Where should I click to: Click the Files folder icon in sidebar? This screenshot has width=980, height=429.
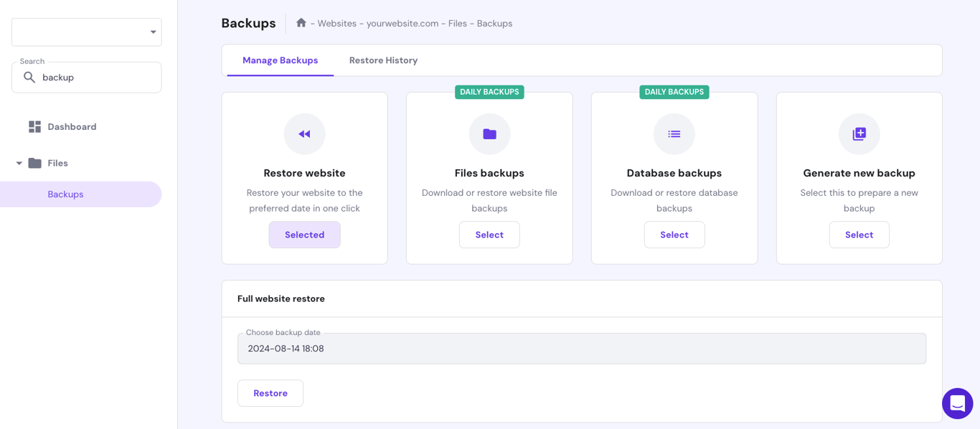pos(35,163)
